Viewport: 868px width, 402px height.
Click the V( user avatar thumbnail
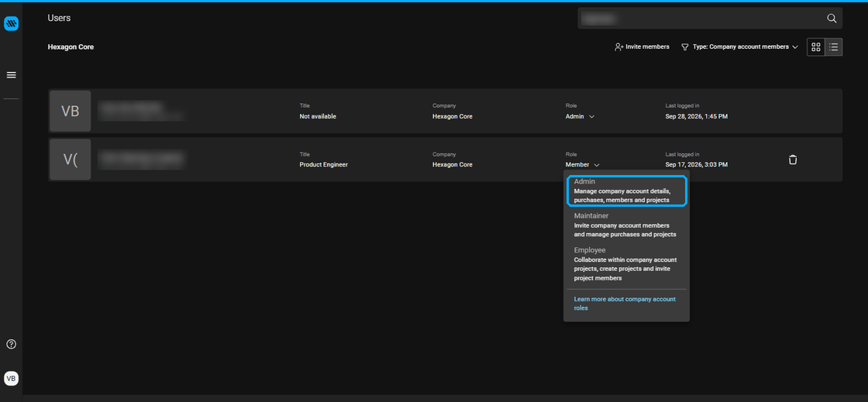coord(71,160)
